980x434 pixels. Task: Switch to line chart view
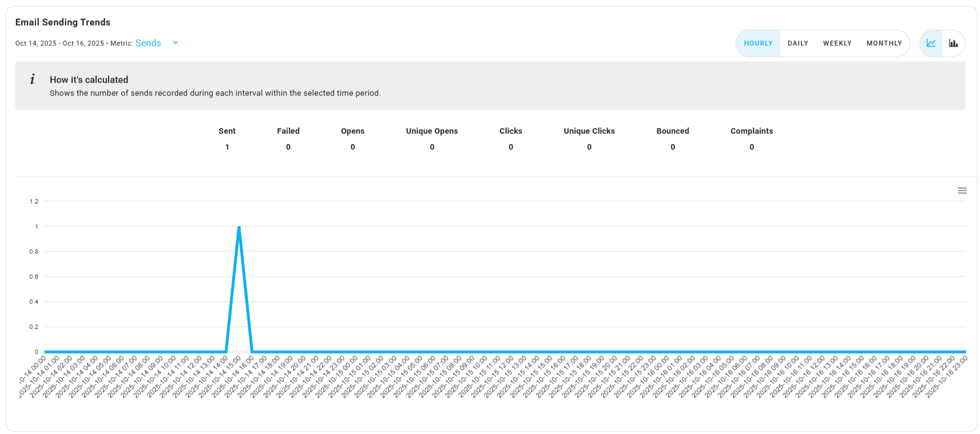click(x=931, y=44)
